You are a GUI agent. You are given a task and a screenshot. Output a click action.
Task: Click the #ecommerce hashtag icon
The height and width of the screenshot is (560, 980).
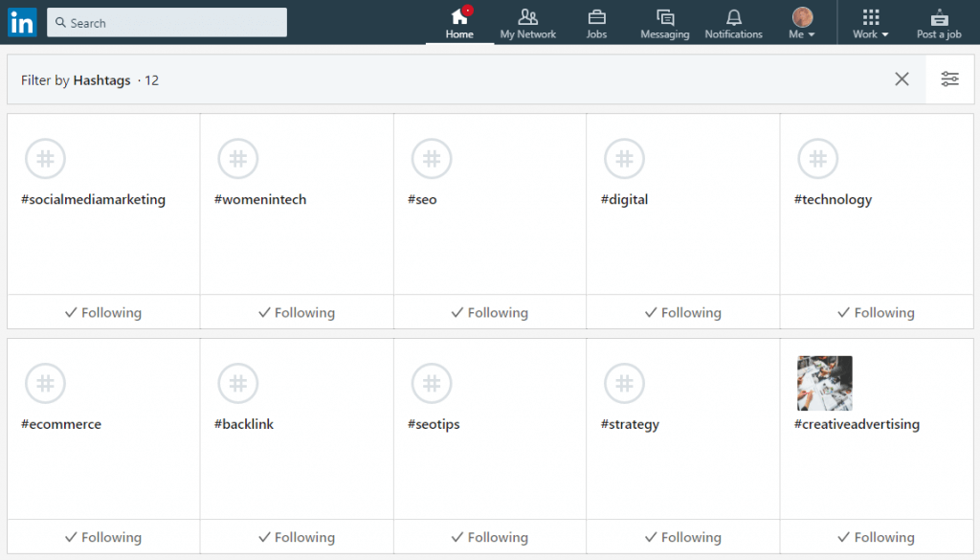click(x=45, y=383)
